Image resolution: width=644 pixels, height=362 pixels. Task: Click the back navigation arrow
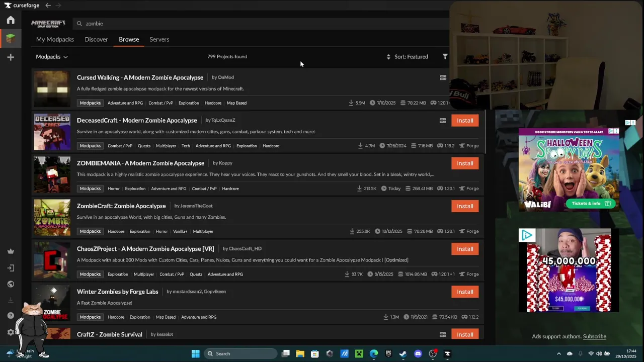(48, 6)
